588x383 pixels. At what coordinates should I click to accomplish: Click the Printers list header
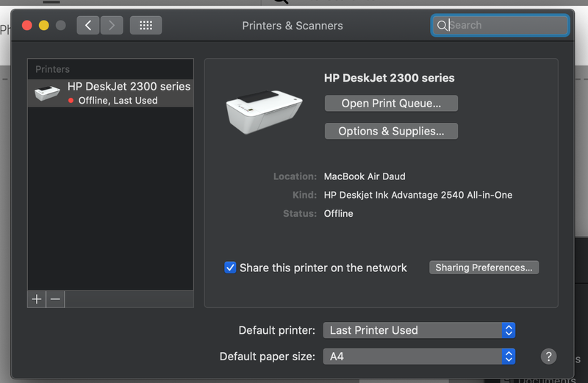tap(52, 69)
